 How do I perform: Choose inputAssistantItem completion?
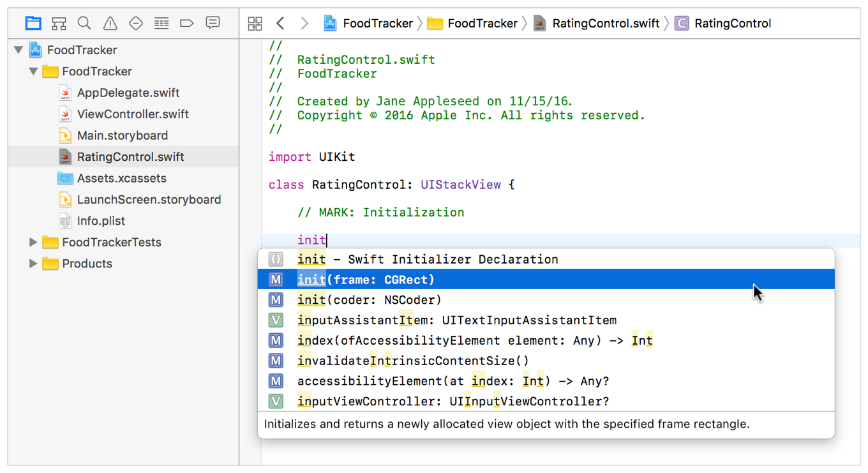pos(546,320)
